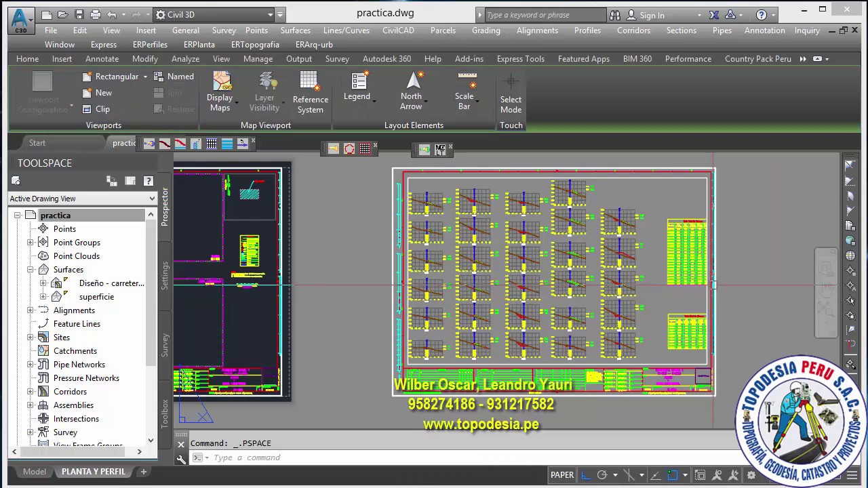Click the Help question mark in title bar
868x488 pixels.
[762, 15]
